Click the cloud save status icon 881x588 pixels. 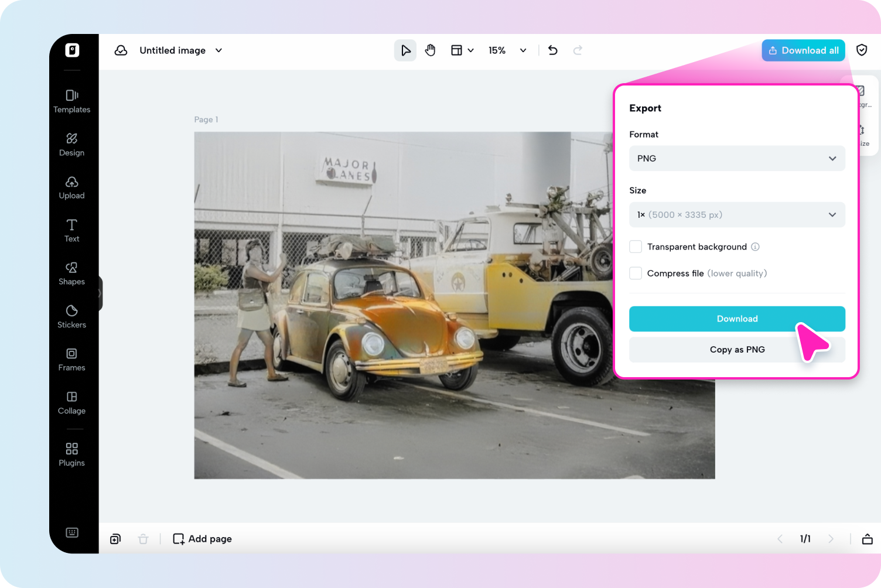point(121,50)
